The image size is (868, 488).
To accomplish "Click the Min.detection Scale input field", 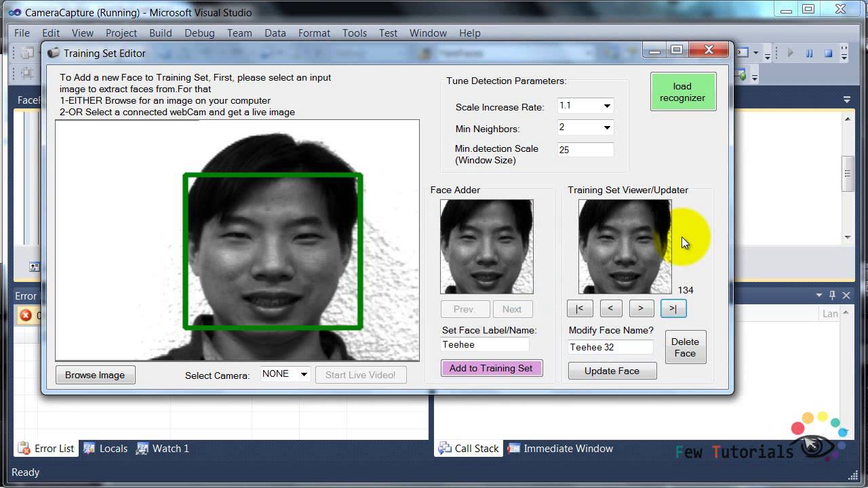I will coord(585,150).
